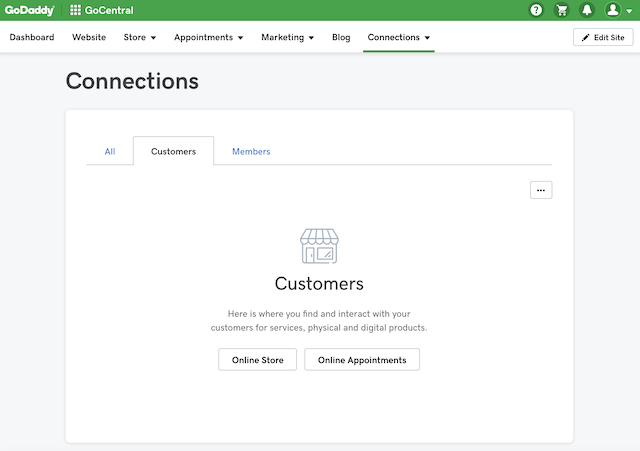Open the three-dot more options button

[x=541, y=190]
